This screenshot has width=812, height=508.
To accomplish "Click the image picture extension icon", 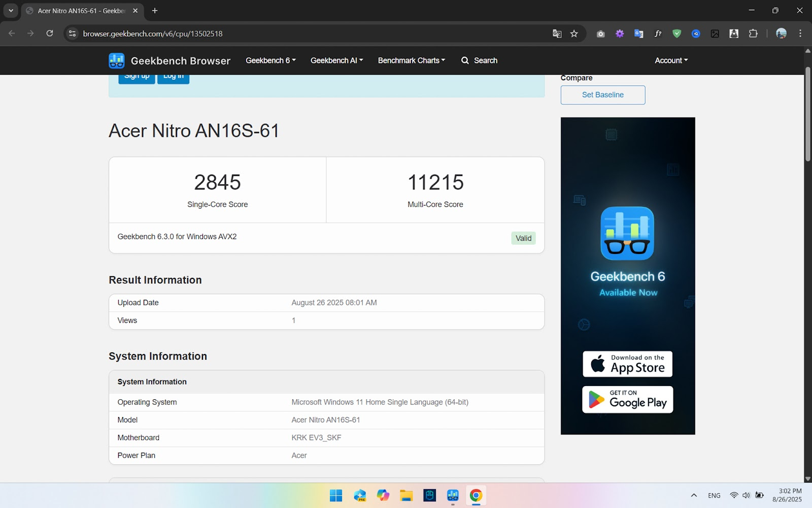I will point(715,34).
